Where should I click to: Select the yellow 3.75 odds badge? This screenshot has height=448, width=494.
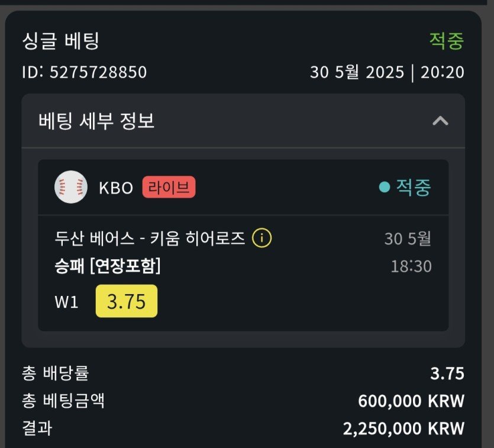pyautogui.click(x=127, y=301)
